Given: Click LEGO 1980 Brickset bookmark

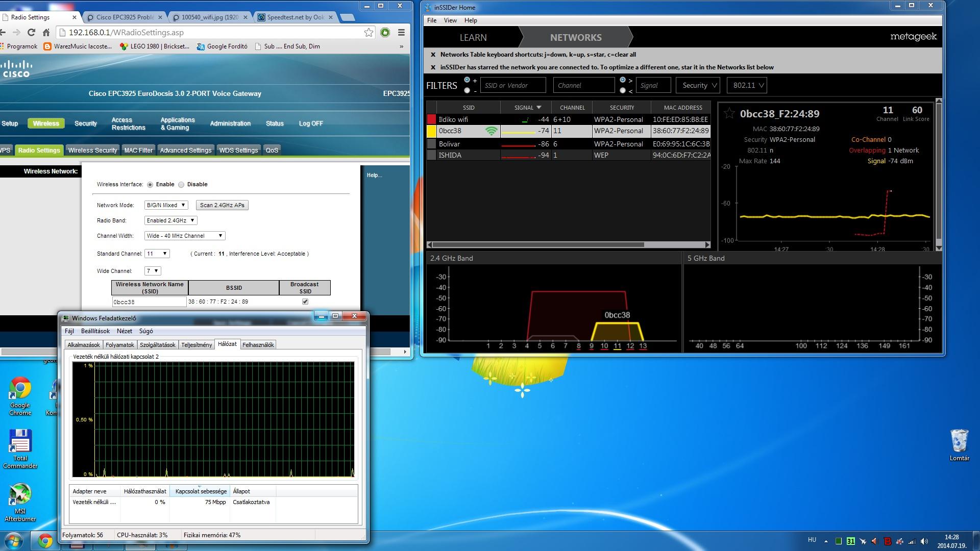Looking at the screenshot, I should 154,46.
